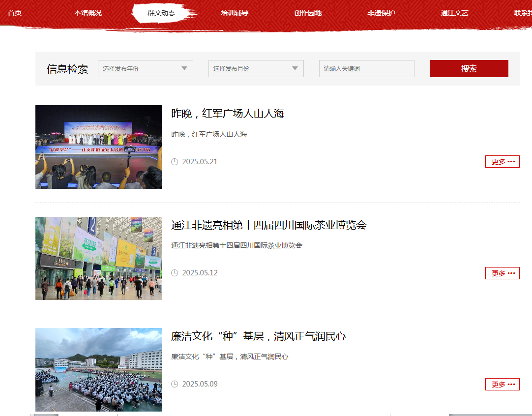Click the clock icon beside 2025.05.09
The width and height of the screenshot is (532, 416).
(x=175, y=384)
